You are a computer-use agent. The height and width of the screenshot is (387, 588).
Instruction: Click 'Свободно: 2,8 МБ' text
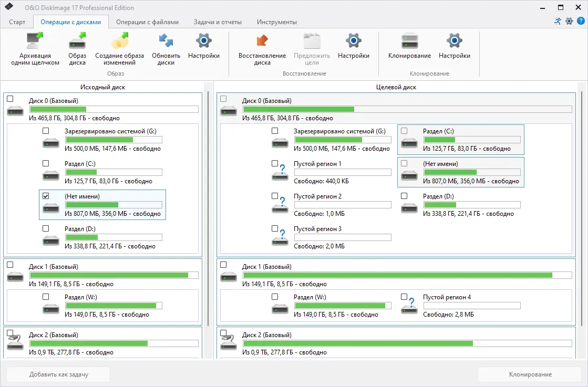click(449, 315)
